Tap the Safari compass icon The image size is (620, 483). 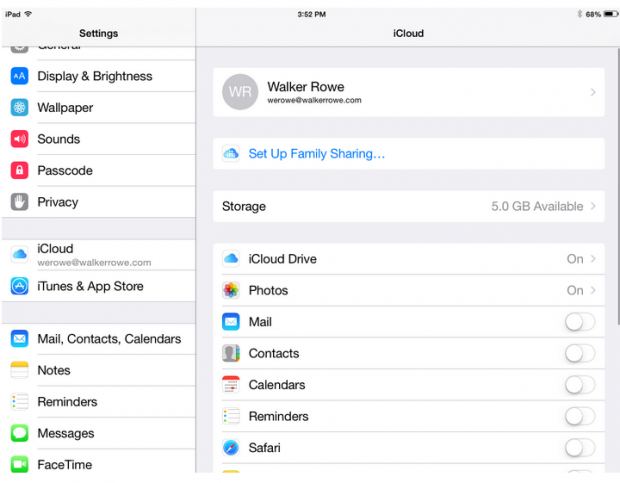[231, 447]
